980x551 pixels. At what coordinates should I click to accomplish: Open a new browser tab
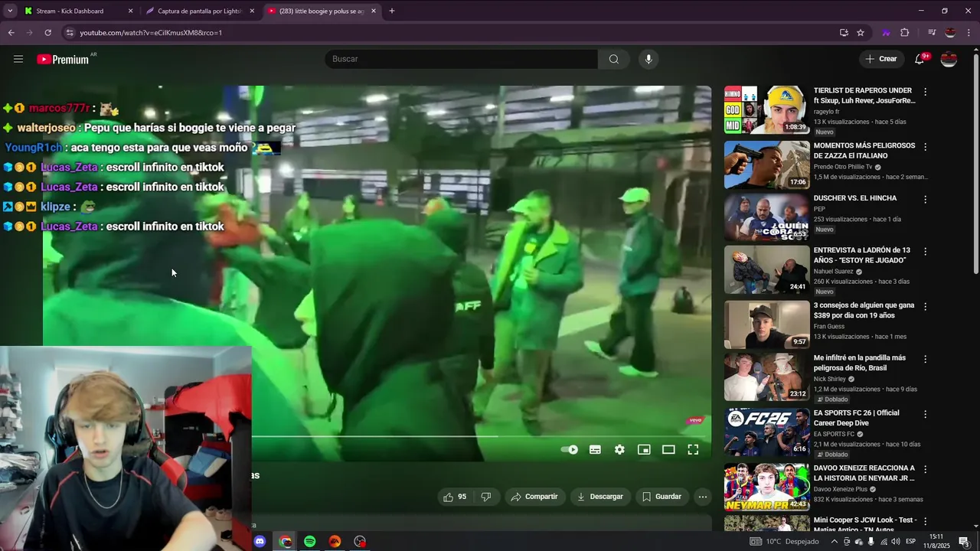[392, 11]
